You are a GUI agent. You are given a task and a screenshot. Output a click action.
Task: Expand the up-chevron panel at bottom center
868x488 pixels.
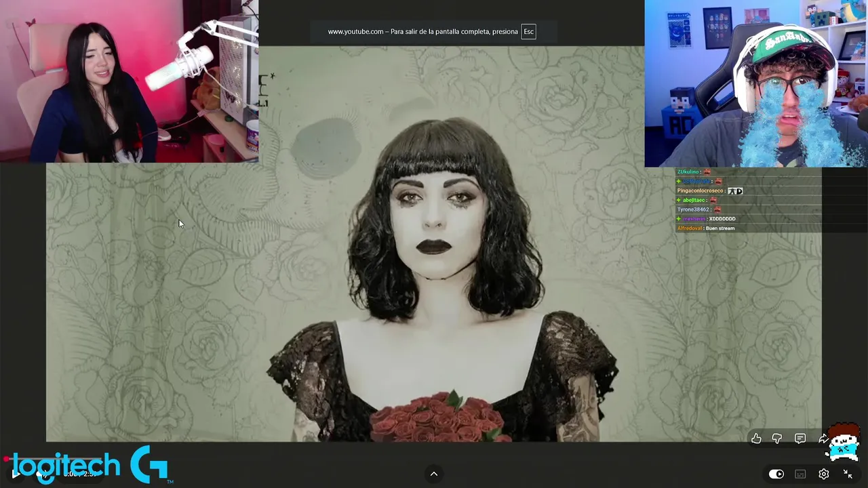434,474
